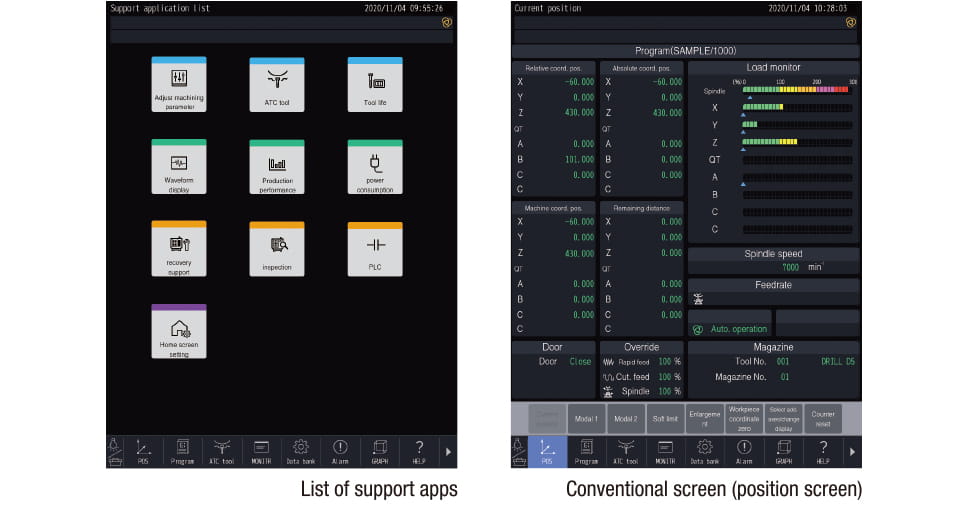Expand more menu items on position screen

(x=852, y=452)
